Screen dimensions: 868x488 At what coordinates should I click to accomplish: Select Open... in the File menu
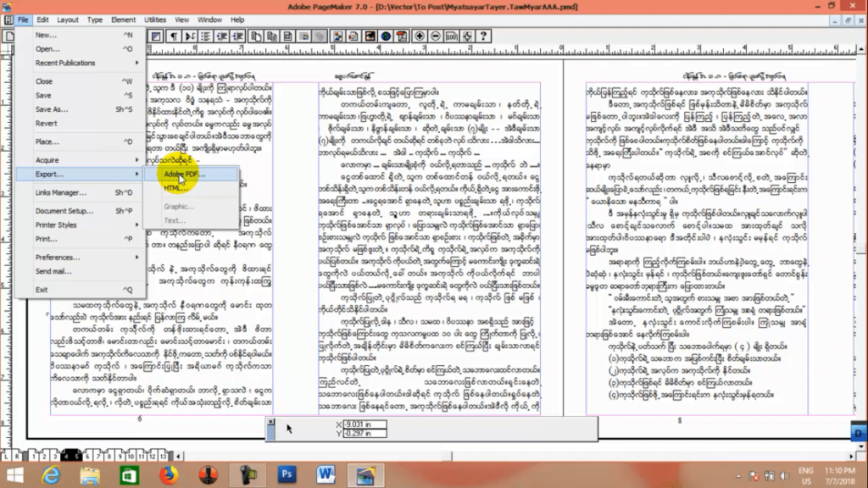click(x=81, y=48)
